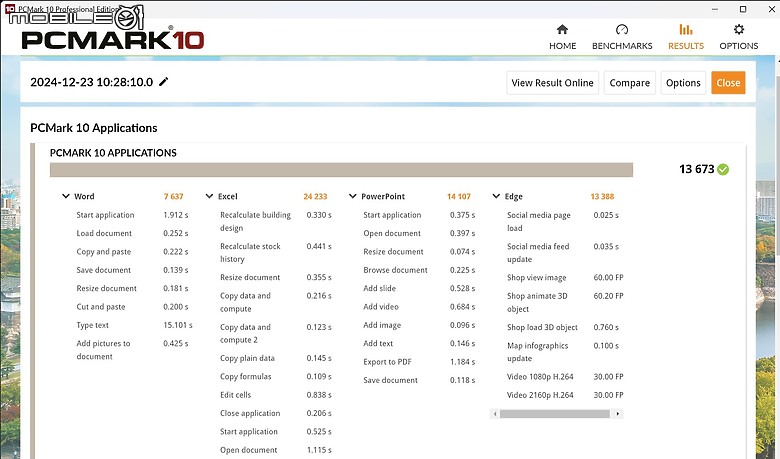Click Edge 'Shop load 3D object' row
The image size is (780, 459).
click(563, 327)
